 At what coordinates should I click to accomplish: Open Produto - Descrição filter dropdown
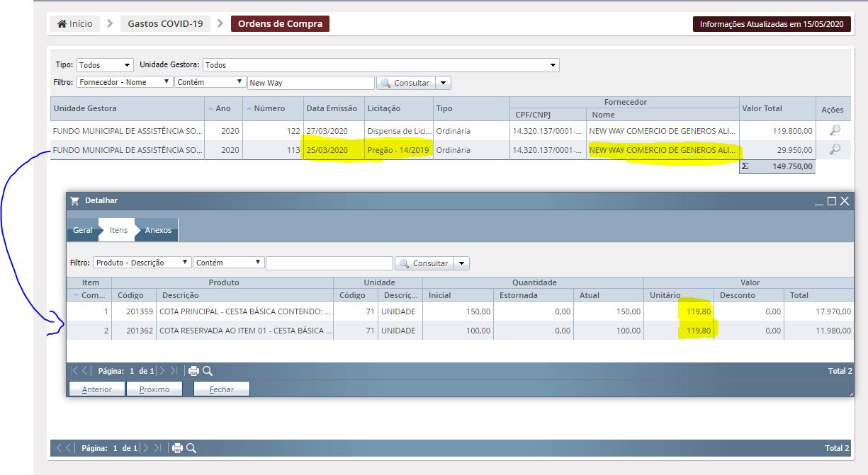(x=142, y=263)
